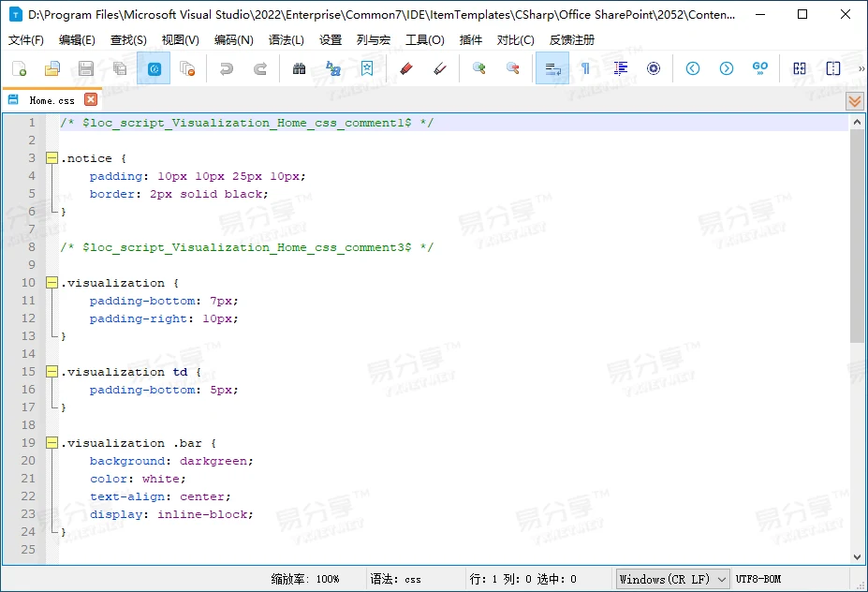
Task: Open the 语法(L) menu
Action: pyautogui.click(x=287, y=39)
